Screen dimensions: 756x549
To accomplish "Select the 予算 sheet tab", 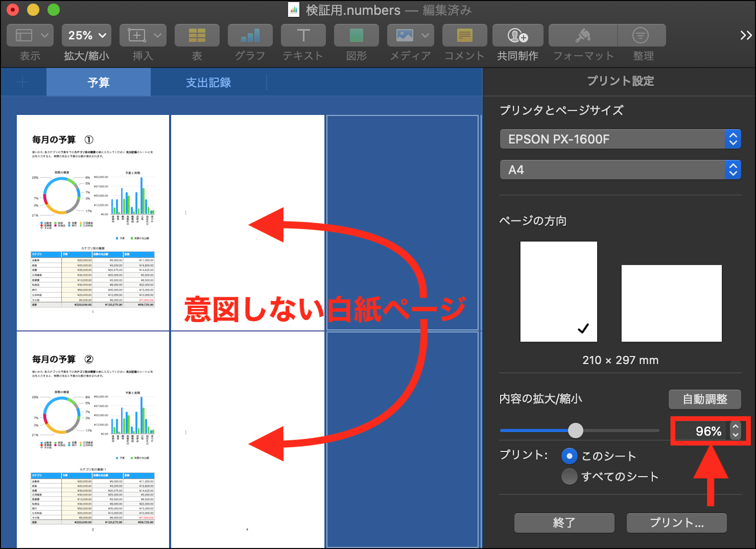I will tap(98, 83).
